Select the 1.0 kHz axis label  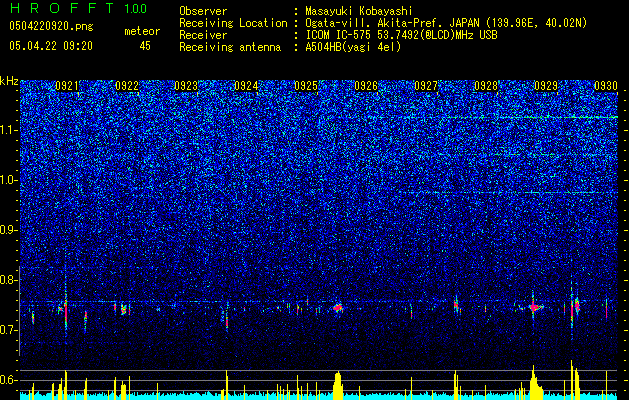point(9,180)
